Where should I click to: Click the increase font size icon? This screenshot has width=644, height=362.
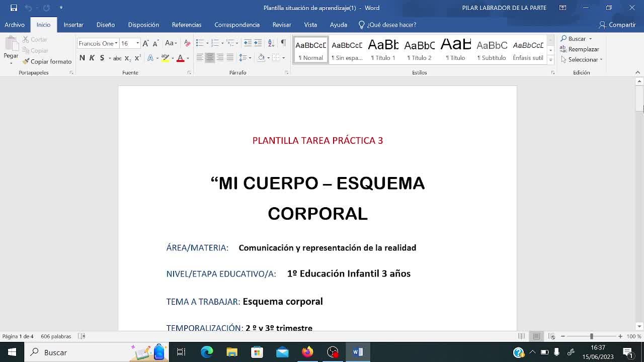coord(145,43)
